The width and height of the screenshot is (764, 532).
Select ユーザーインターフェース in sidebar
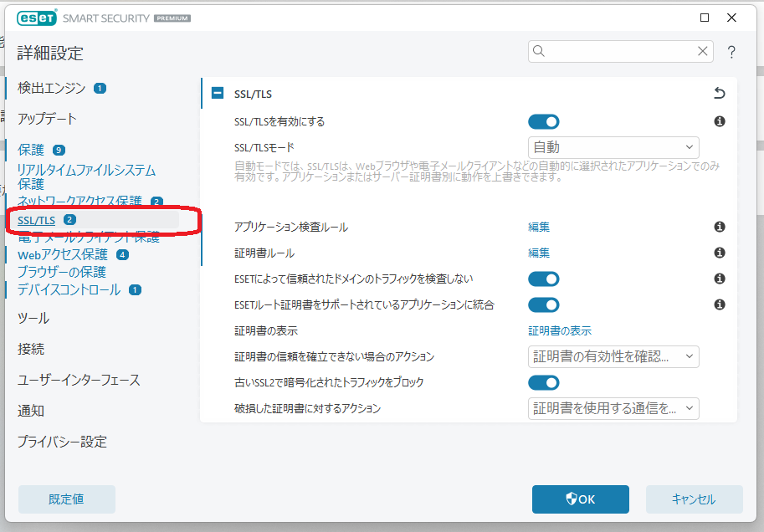79,380
